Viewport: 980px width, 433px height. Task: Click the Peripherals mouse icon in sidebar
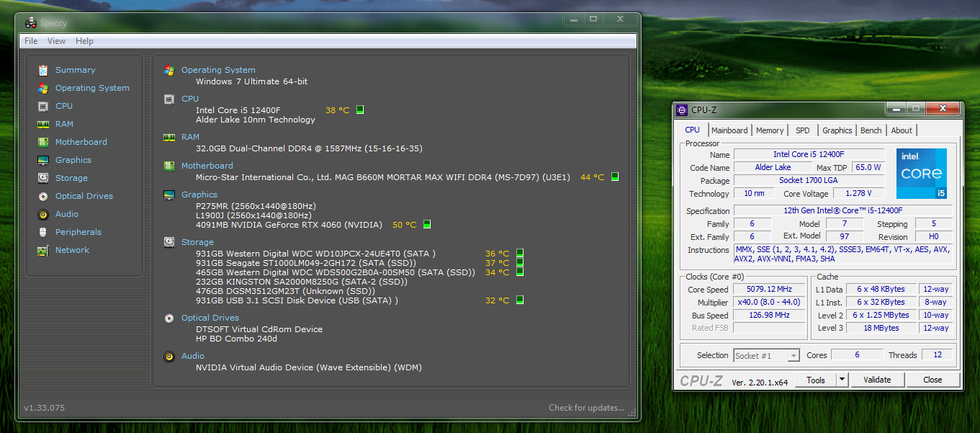(43, 232)
